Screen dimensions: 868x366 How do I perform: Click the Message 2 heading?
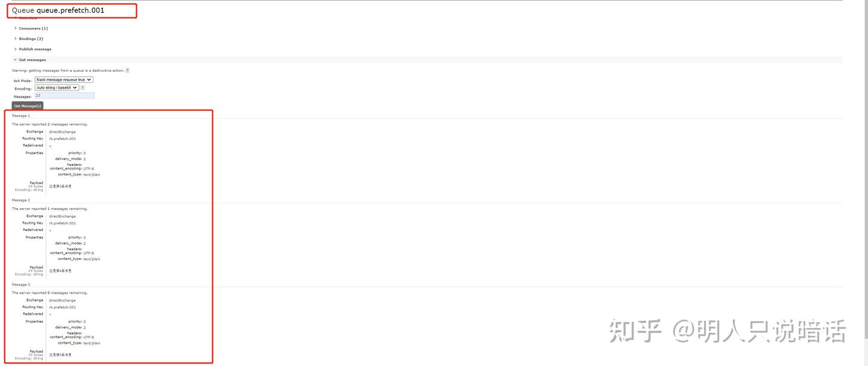tap(20, 200)
